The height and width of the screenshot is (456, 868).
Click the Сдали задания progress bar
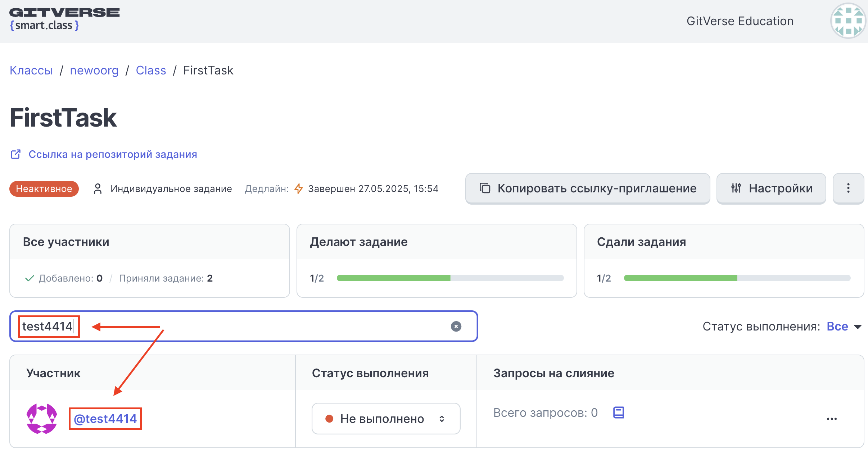[x=737, y=278]
